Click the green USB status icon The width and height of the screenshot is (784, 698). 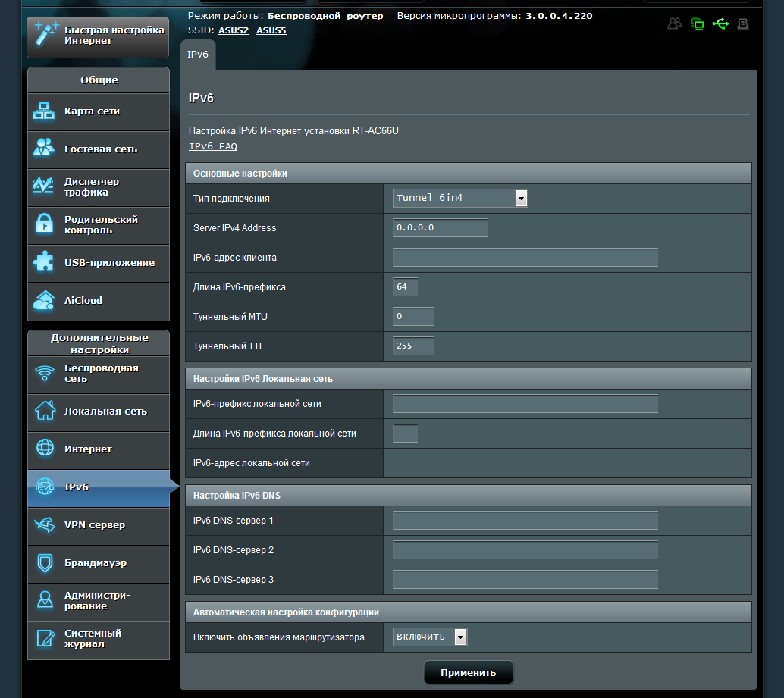click(x=720, y=23)
